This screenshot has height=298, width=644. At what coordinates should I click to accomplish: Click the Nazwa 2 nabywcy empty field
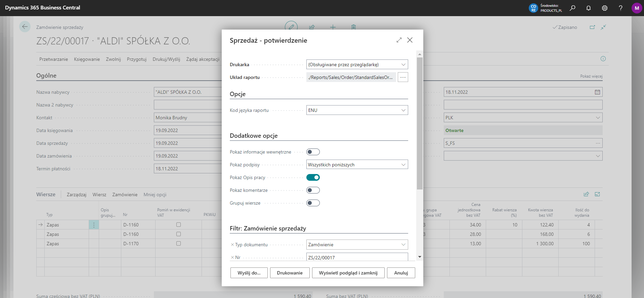187,105
